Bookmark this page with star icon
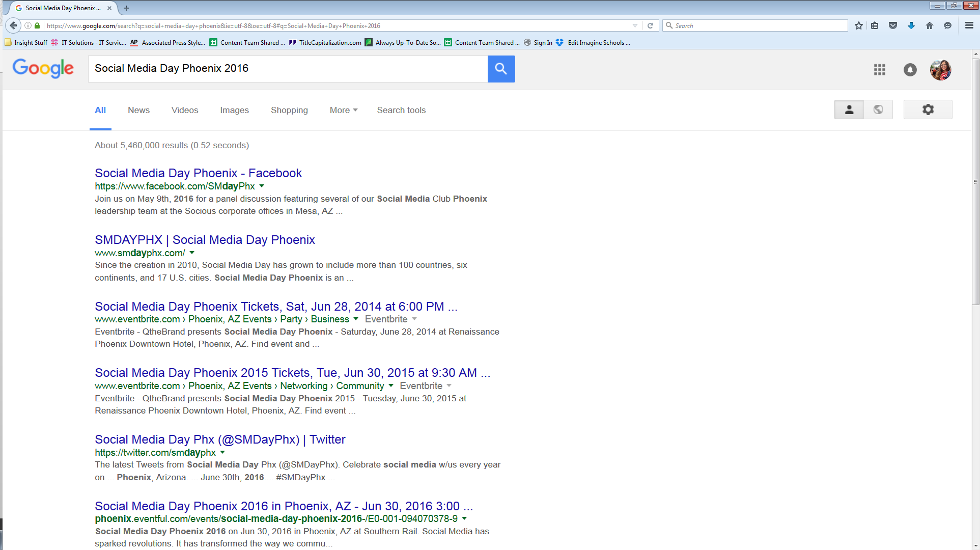 [x=859, y=25]
